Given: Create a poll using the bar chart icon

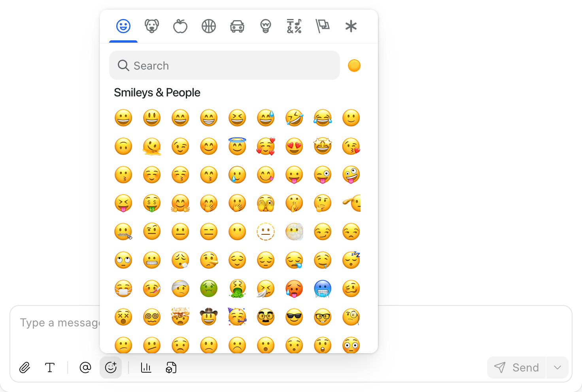Looking at the screenshot, I should tap(146, 367).
